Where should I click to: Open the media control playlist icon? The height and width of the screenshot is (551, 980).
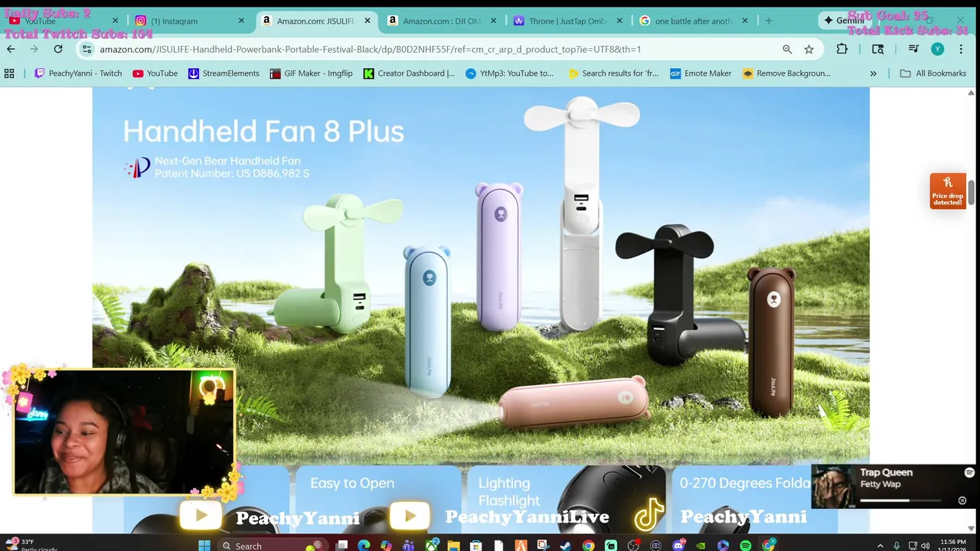click(913, 49)
